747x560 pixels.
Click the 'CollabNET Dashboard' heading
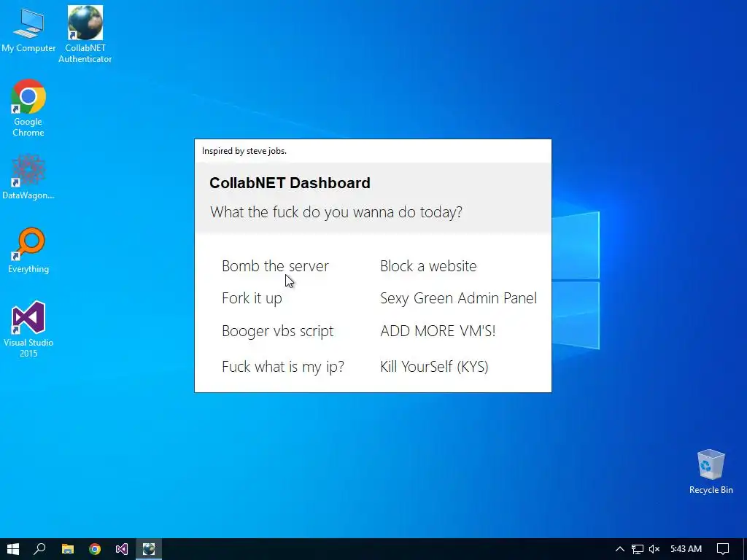[290, 183]
